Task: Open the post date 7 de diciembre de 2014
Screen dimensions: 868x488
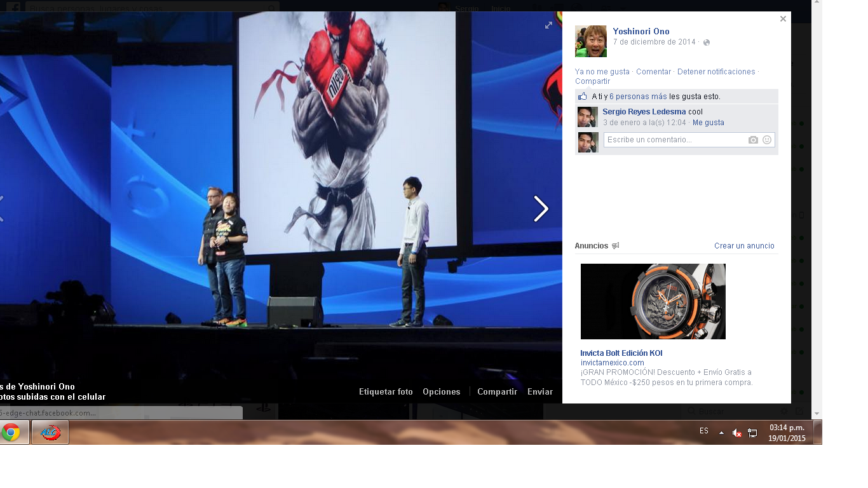Action: coord(654,42)
